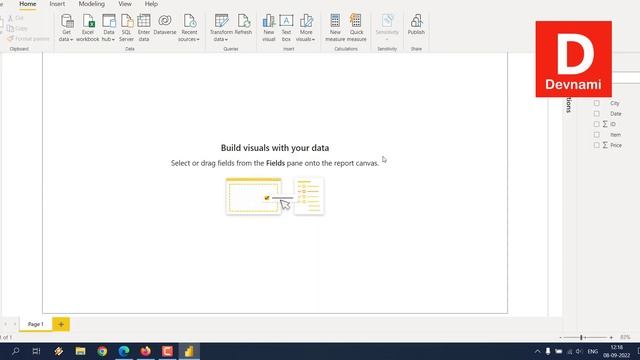This screenshot has width=640, height=360.
Task: Check the Date field checkbox
Action: tap(597, 114)
